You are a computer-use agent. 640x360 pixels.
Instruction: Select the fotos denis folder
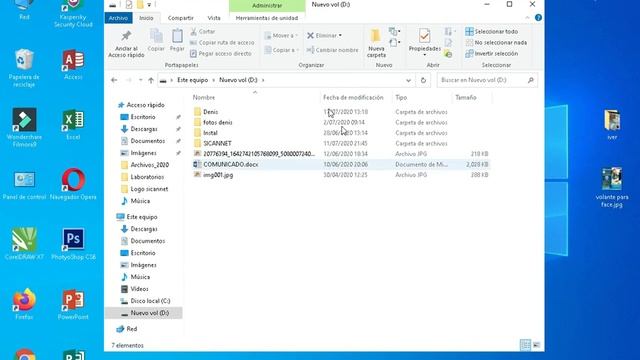218,122
